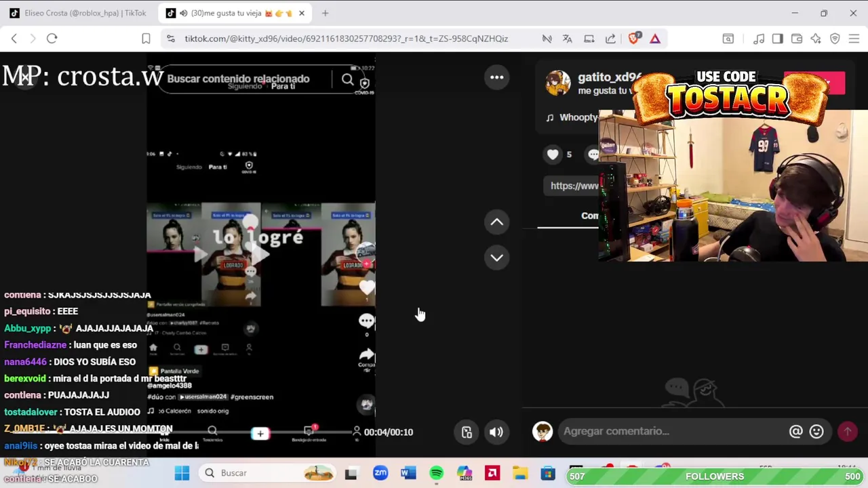Go to previous video with up chevron
868x488 pixels.
[x=497, y=222]
